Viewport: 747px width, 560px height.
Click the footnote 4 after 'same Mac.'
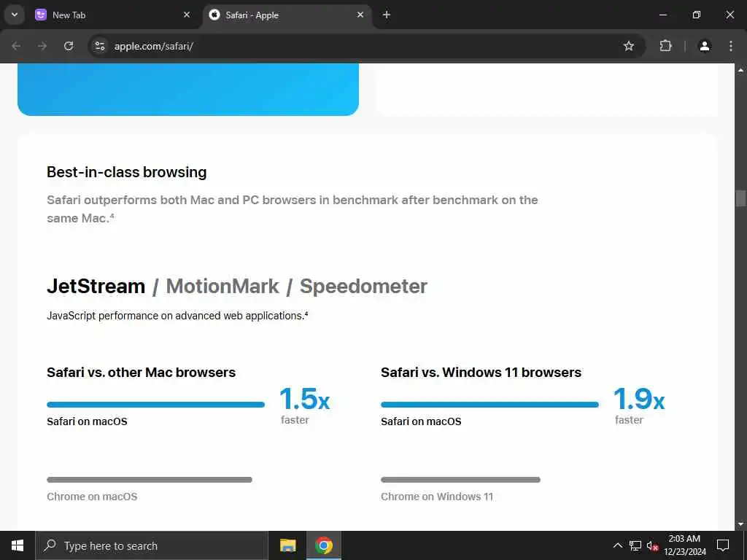tap(112, 216)
